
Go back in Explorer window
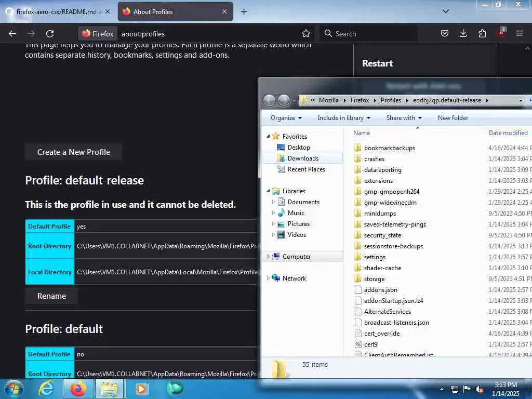click(x=270, y=100)
